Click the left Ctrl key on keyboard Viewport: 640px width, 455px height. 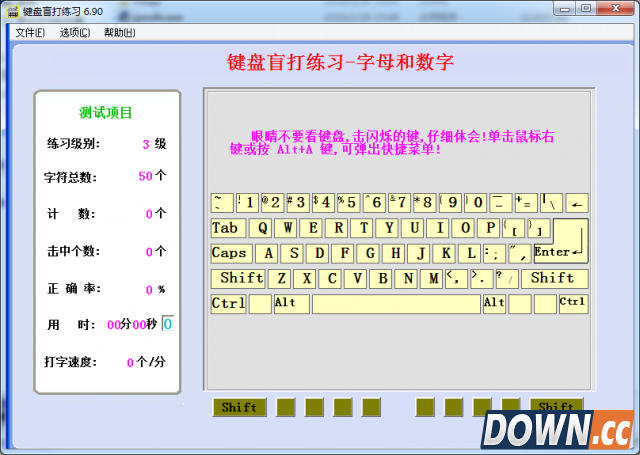click(228, 304)
